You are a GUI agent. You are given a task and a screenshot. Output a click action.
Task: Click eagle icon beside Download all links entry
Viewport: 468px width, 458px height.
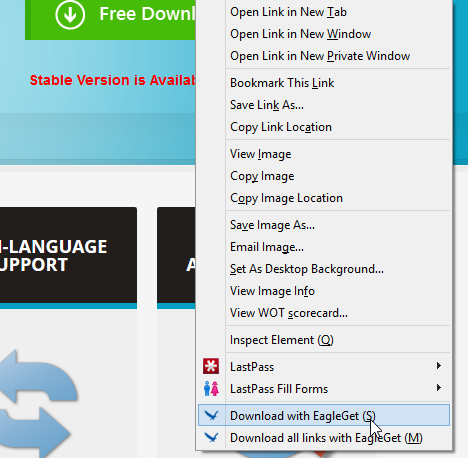pos(211,437)
